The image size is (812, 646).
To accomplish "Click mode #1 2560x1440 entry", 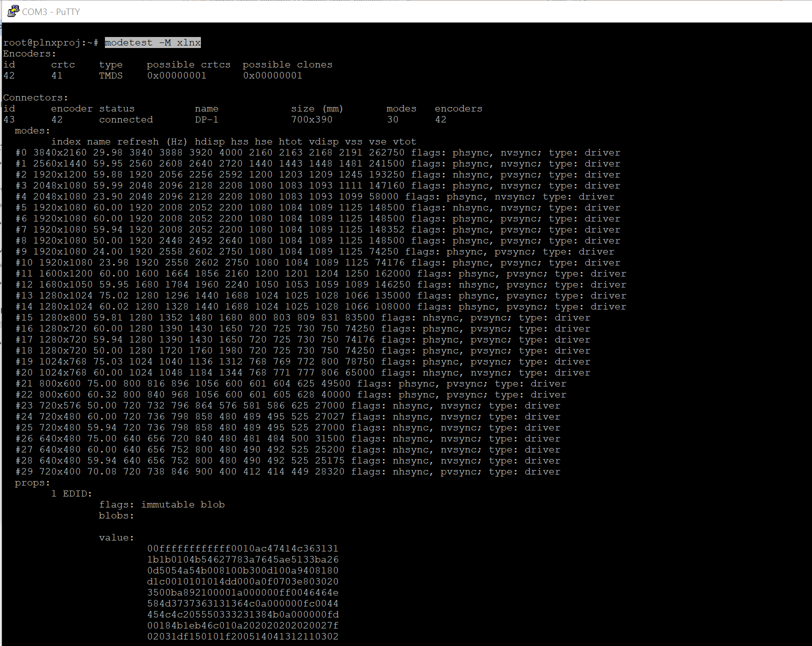I will tap(60, 163).
